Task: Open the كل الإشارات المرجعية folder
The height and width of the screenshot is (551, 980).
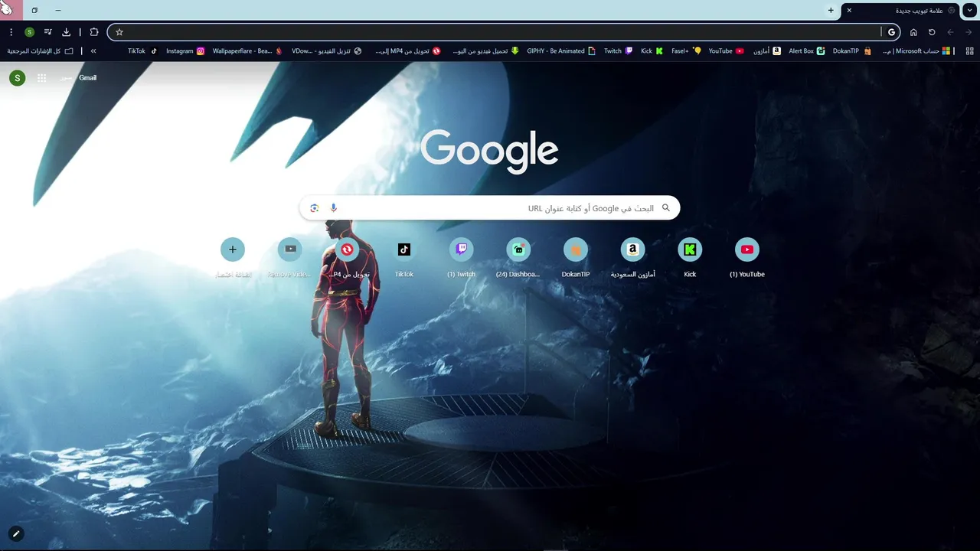Action: pyautogui.click(x=41, y=51)
